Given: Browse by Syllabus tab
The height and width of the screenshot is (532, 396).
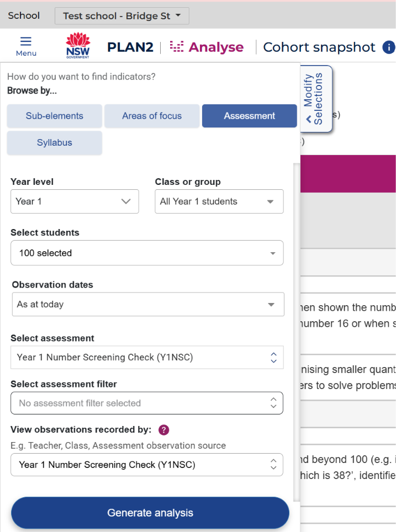Looking at the screenshot, I should click(54, 143).
